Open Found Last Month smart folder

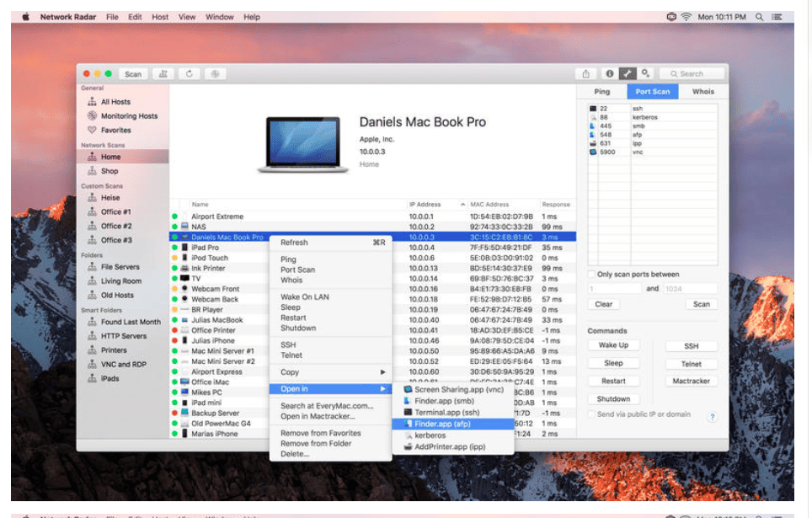click(x=131, y=322)
